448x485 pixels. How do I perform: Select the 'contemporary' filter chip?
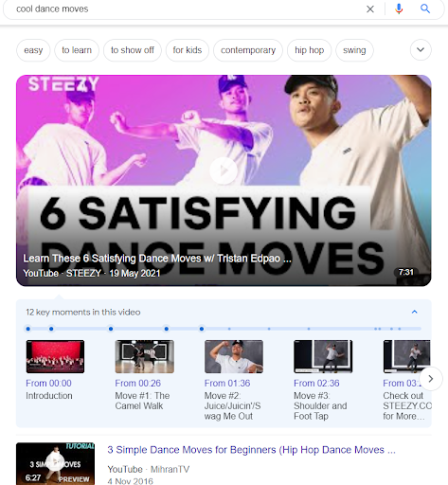[248, 50]
